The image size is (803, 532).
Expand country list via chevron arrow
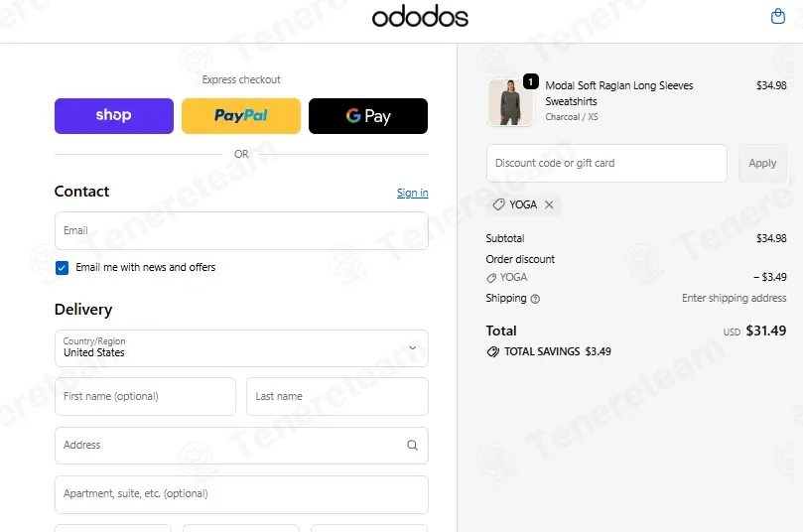click(x=412, y=348)
